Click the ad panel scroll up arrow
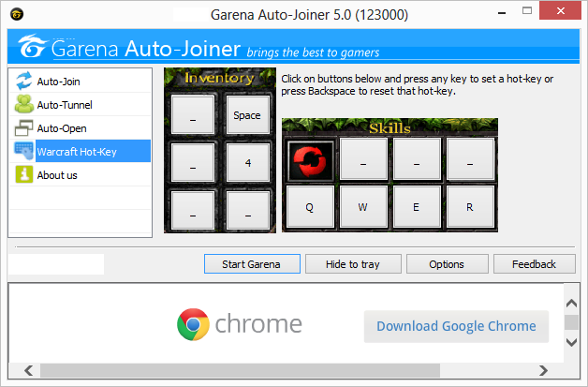588x387 pixels. pos(571,303)
